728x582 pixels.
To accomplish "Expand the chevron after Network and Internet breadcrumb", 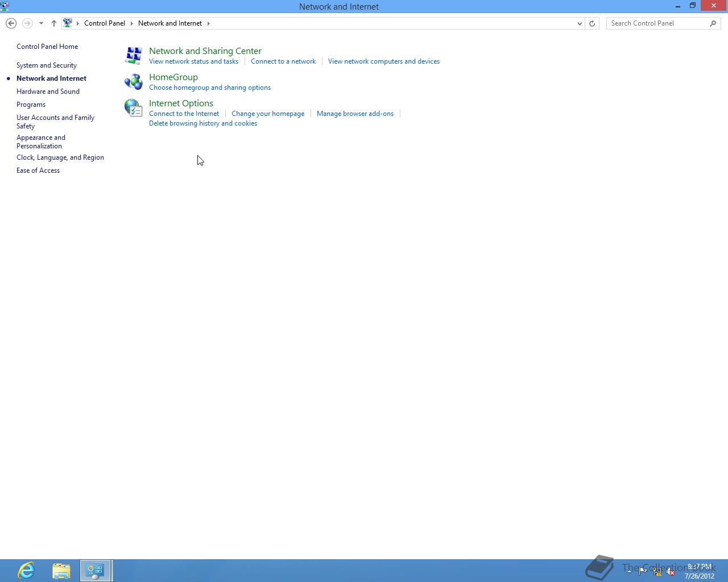I will click(x=208, y=23).
